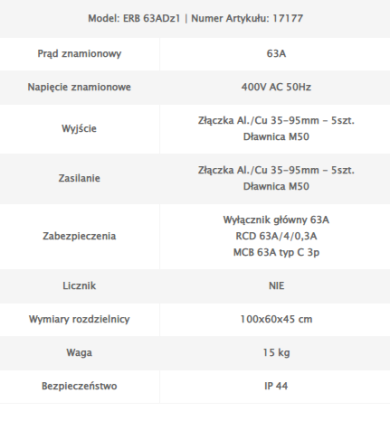
Task: Select the Zasilanie row label
Action: pyautogui.click(x=79, y=178)
